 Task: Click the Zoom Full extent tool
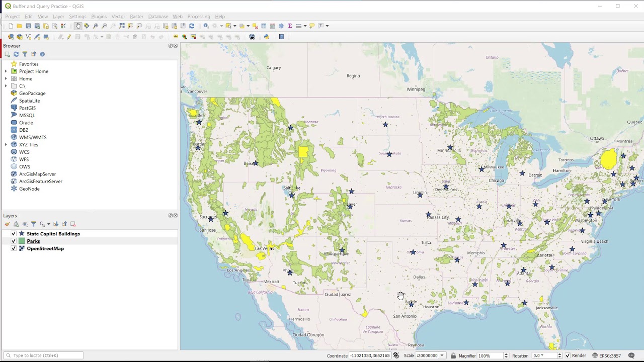122,26
